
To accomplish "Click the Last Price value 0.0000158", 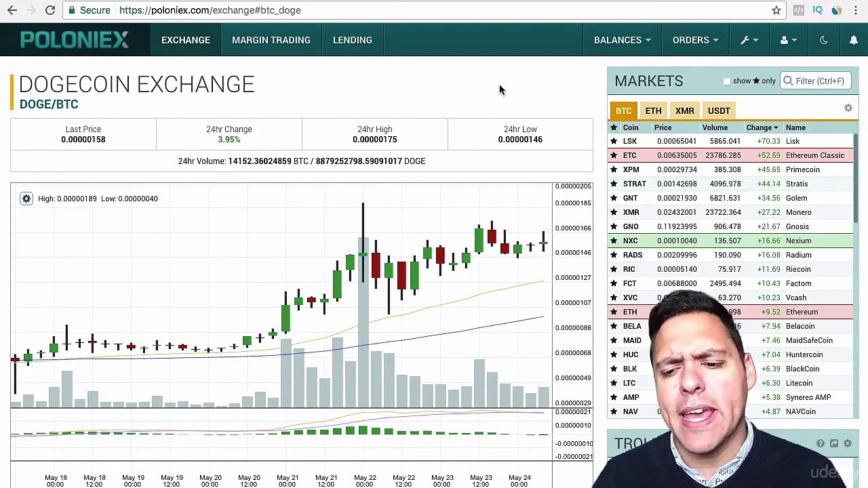I will (83, 140).
